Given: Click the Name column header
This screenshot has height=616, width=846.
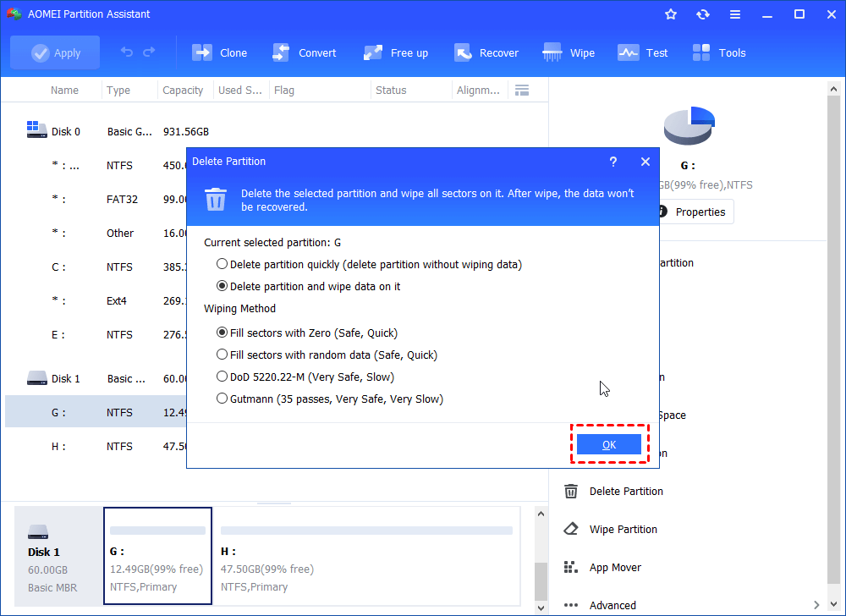Looking at the screenshot, I should pos(64,90).
